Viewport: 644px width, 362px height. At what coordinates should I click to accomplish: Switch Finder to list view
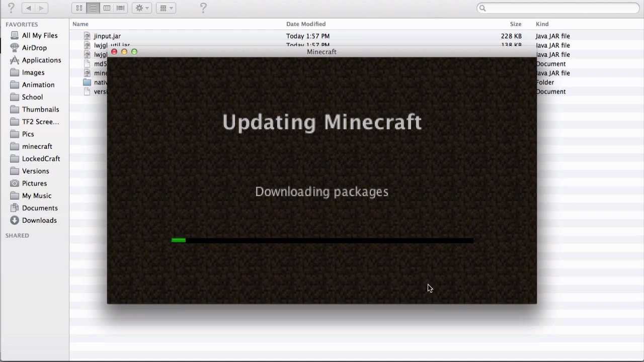(93, 8)
